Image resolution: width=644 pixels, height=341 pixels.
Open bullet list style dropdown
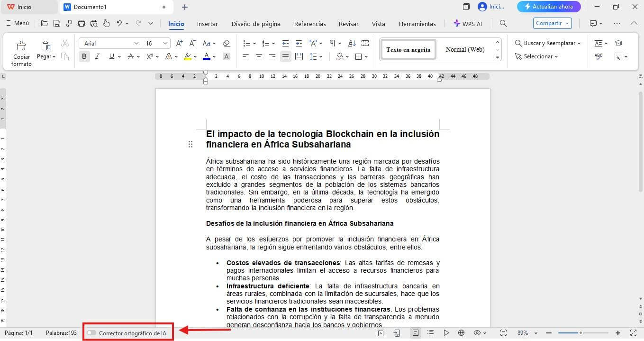coord(254,43)
